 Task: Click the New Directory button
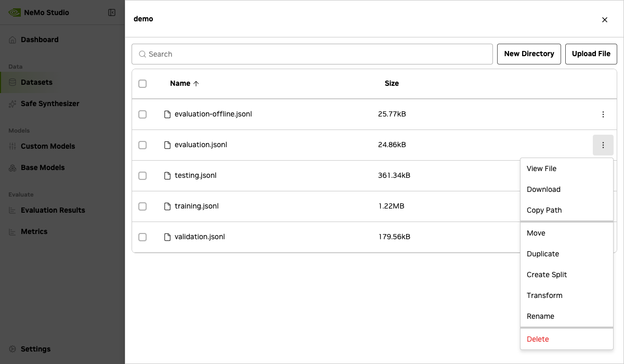click(529, 54)
